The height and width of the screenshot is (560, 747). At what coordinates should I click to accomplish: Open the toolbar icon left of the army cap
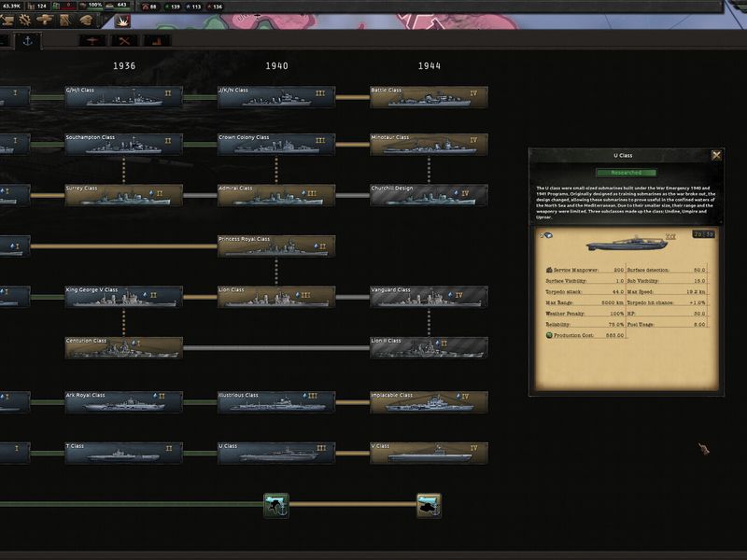pos(65,20)
